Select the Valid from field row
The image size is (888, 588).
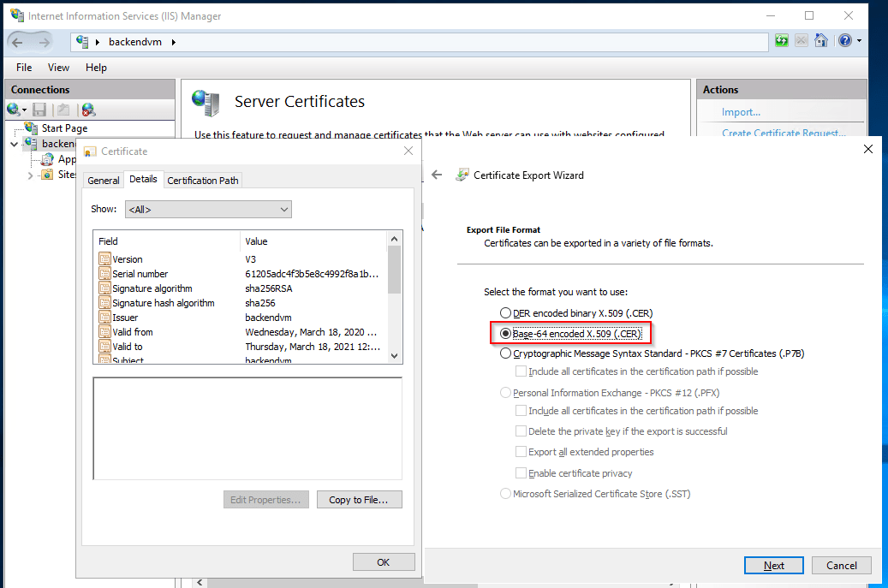tap(241, 332)
